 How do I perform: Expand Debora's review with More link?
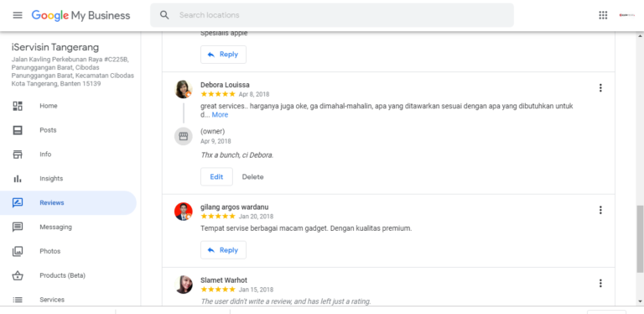click(x=220, y=115)
